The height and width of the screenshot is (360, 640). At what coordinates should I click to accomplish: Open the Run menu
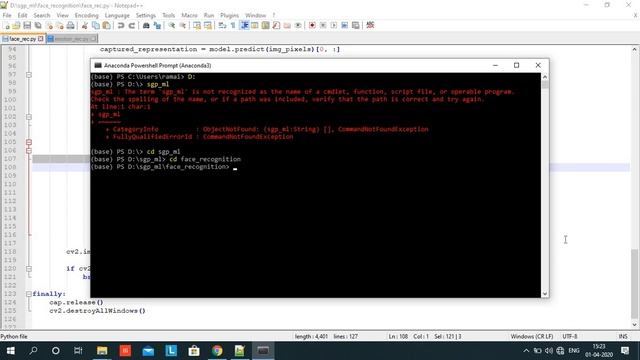tap(209, 15)
